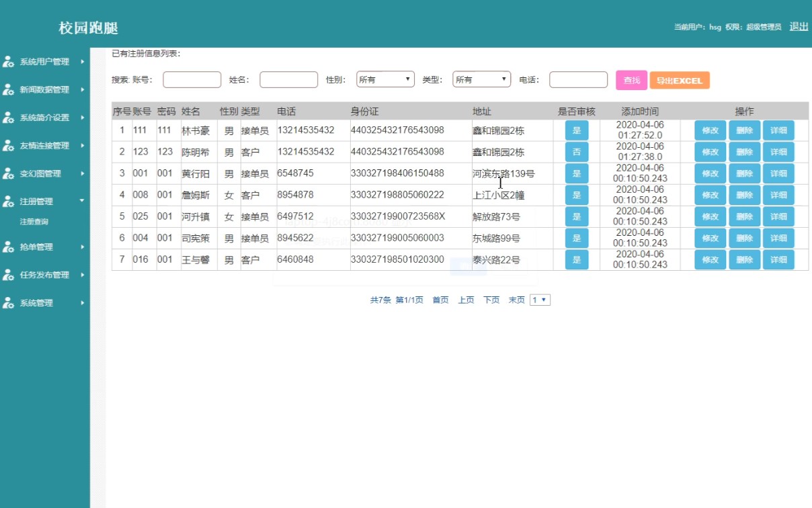This screenshot has height=508, width=812.
Task: Click 删除 for 河升镇 row
Action: pos(744,216)
